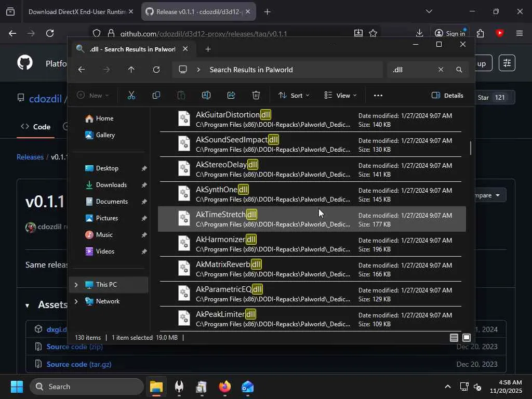Click the Rename icon in Explorer toolbar
Screen dimensions: 532x399
click(x=206, y=96)
